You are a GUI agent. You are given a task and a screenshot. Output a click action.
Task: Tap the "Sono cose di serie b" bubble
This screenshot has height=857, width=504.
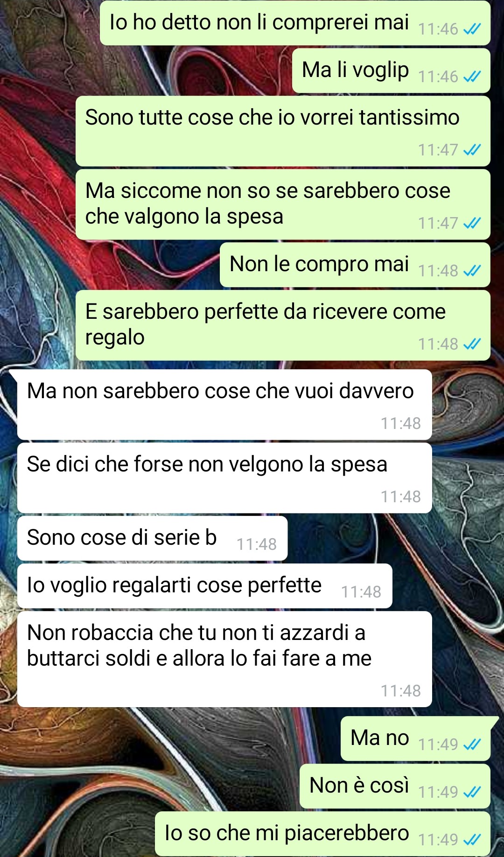coord(152,538)
